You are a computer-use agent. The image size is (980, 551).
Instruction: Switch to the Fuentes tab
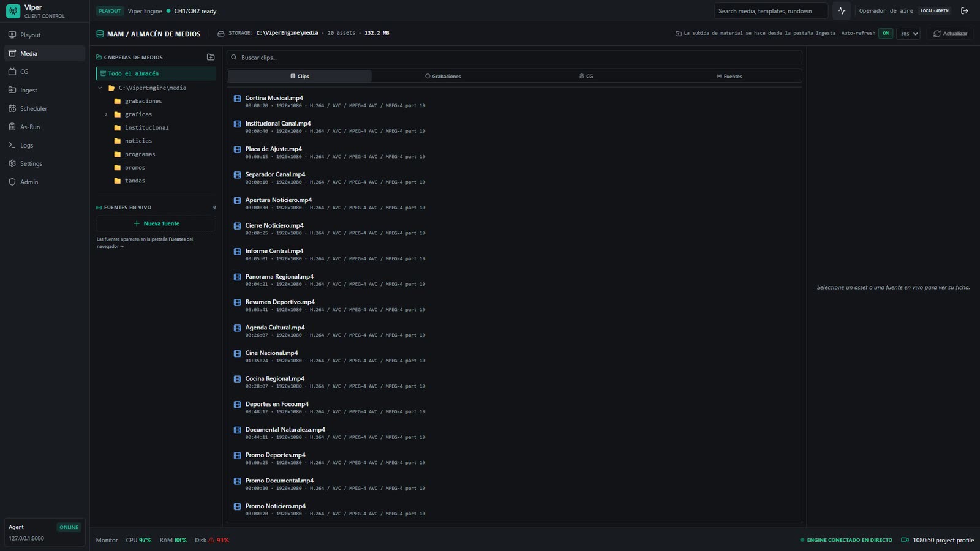(729, 76)
